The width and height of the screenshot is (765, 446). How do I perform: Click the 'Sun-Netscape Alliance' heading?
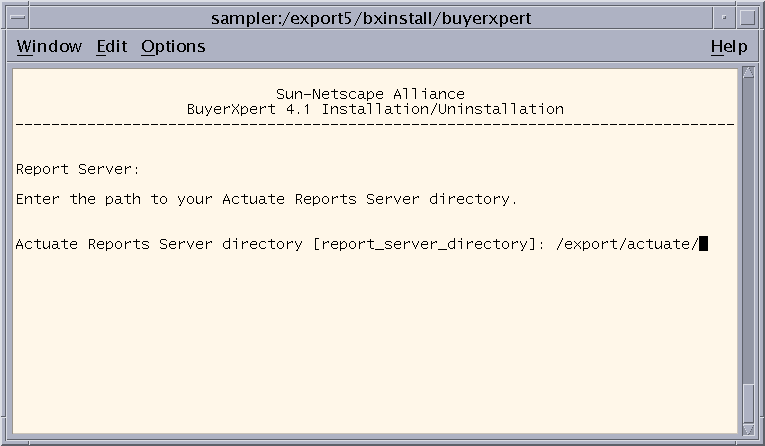[370, 94]
